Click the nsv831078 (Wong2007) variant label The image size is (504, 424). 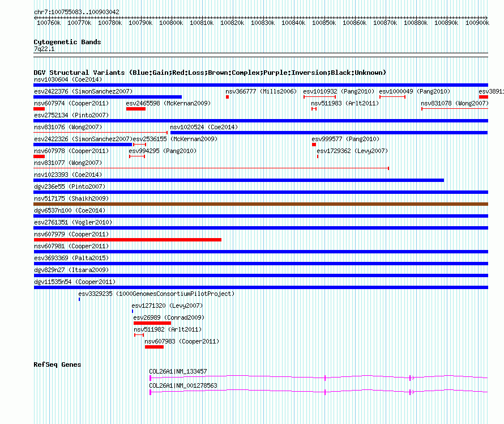click(x=454, y=103)
